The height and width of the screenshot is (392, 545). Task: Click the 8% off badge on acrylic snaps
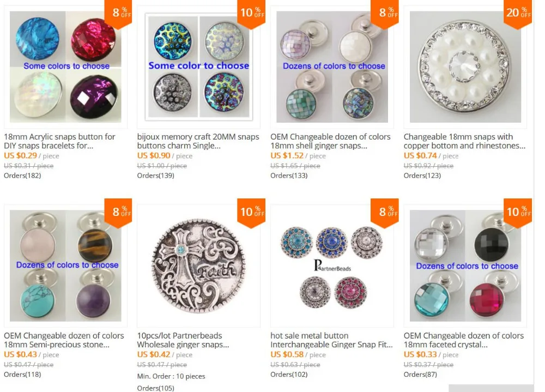click(x=118, y=14)
